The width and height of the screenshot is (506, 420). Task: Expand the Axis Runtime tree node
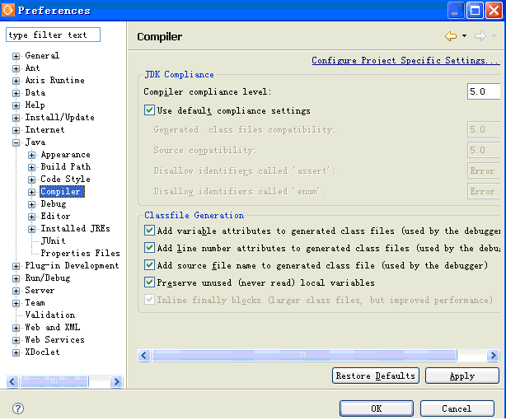(x=16, y=81)
